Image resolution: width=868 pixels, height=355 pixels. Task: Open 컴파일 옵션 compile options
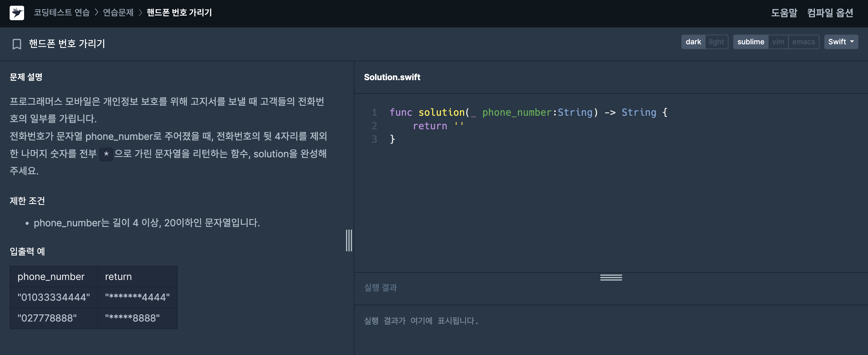point(830,13)
